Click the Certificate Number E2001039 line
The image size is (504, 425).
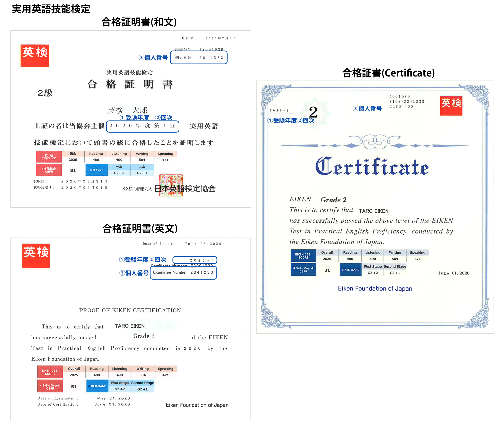coord(182,266)
